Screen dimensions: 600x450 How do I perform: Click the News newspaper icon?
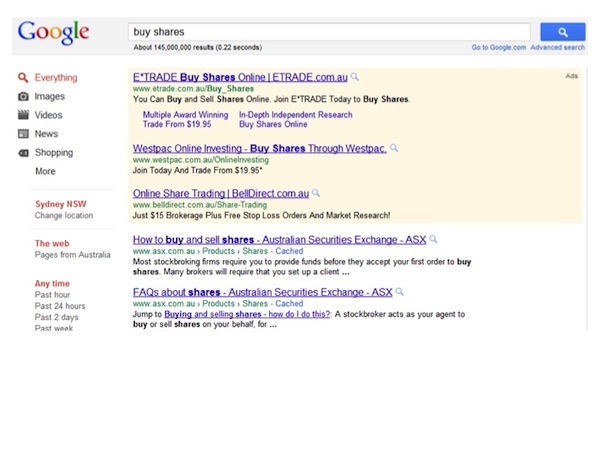coord(23,134)
